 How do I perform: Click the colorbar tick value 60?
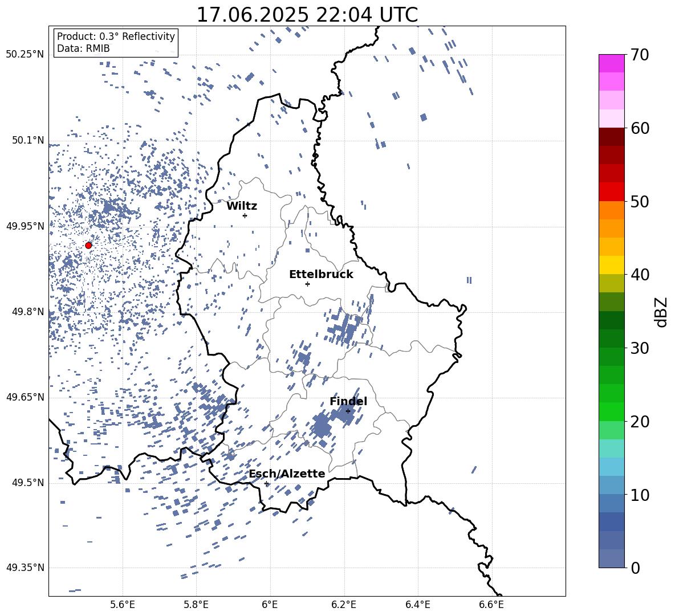pyautogui.click(x=639, y=128)
